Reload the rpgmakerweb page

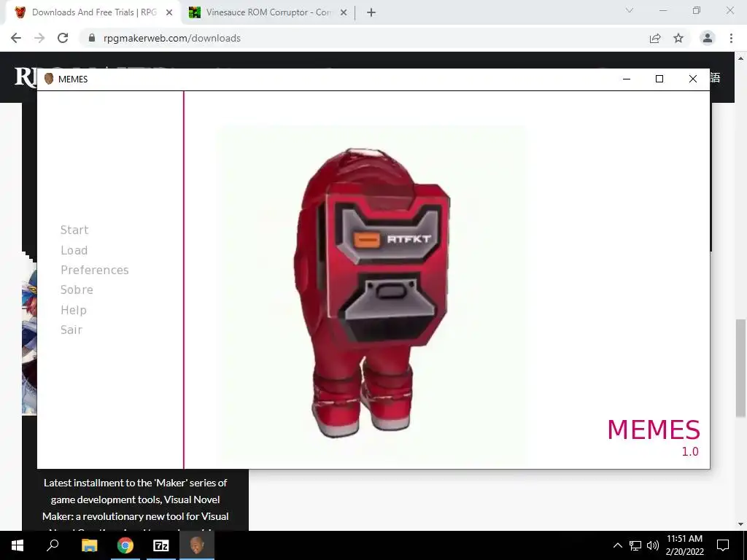(x=63, y=38)
